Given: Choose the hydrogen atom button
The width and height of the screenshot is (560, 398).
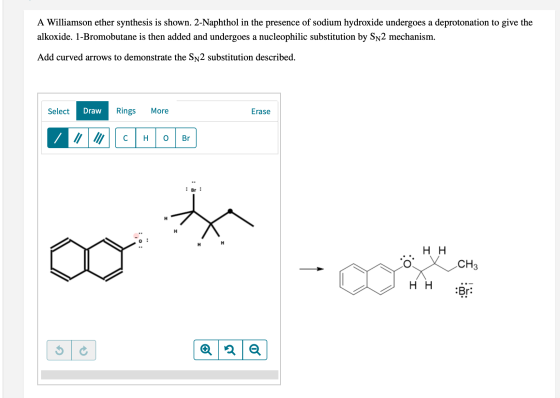Looking at the screenshot, I should [x=146, y=138].
